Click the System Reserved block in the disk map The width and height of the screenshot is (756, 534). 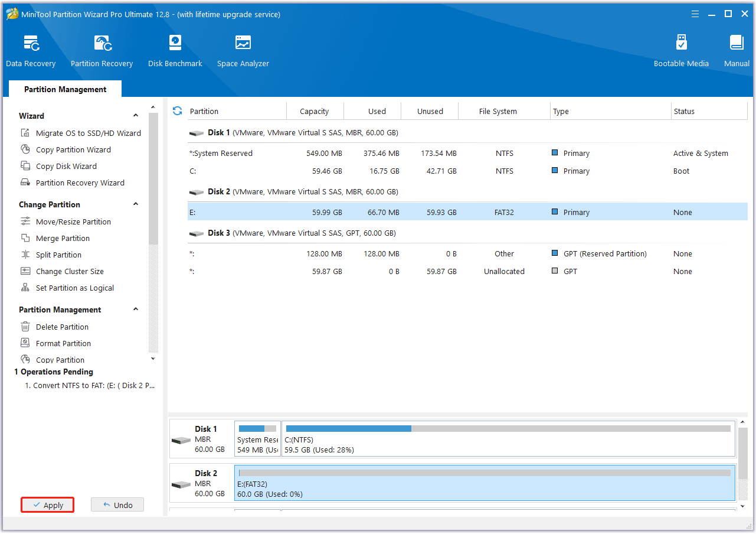click(x=257, y=438)
